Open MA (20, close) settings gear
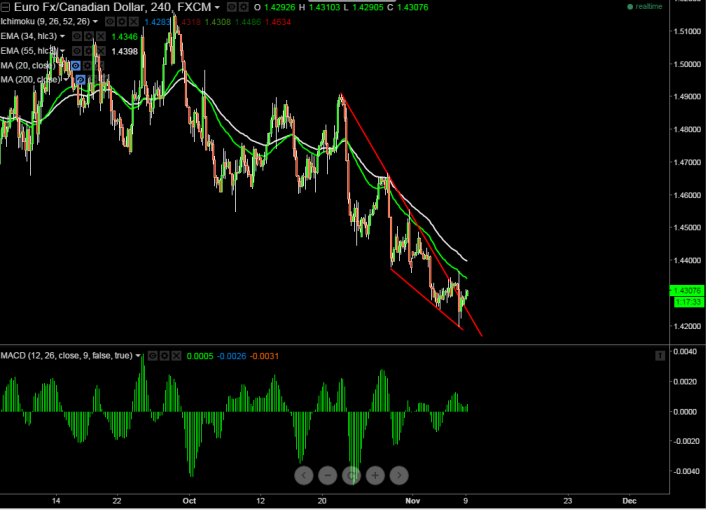The height and width of the screenshot is (510, 706). point(87,66)
